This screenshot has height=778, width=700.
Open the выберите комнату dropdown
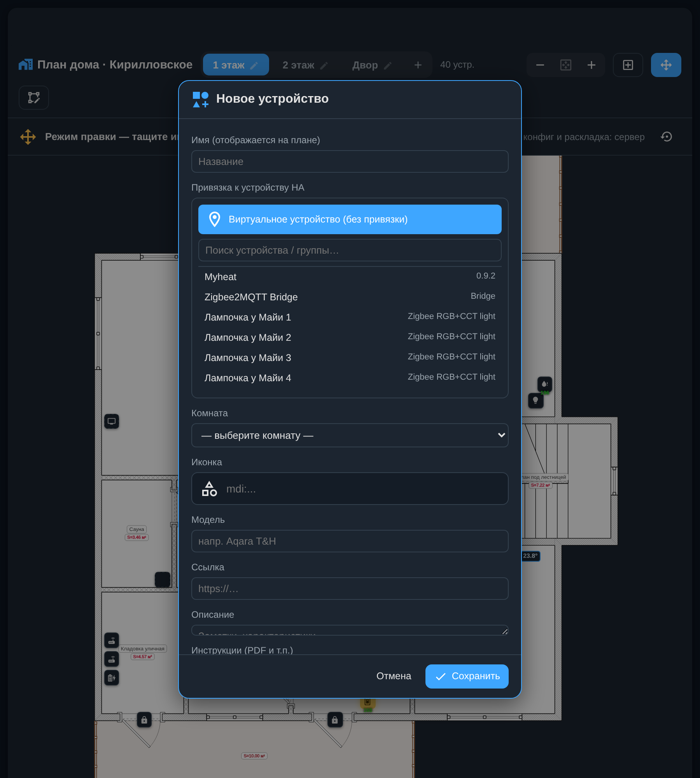tap(350, 435)
